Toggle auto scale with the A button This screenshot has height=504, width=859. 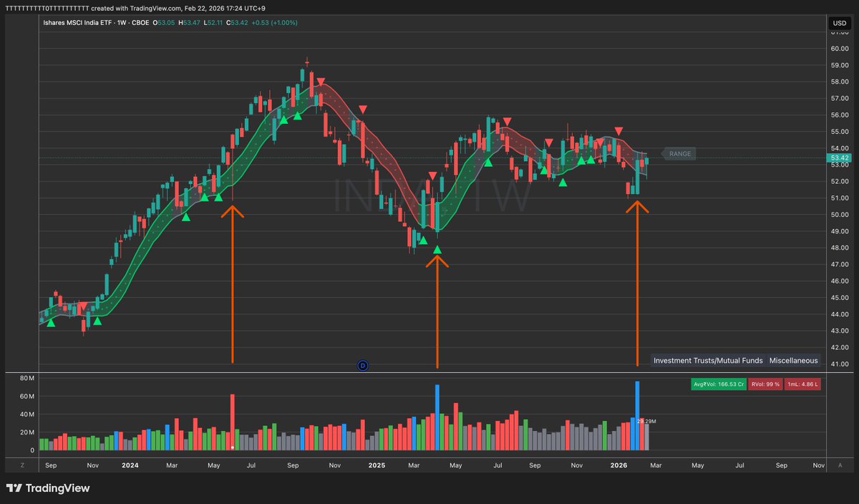[840, 465]
